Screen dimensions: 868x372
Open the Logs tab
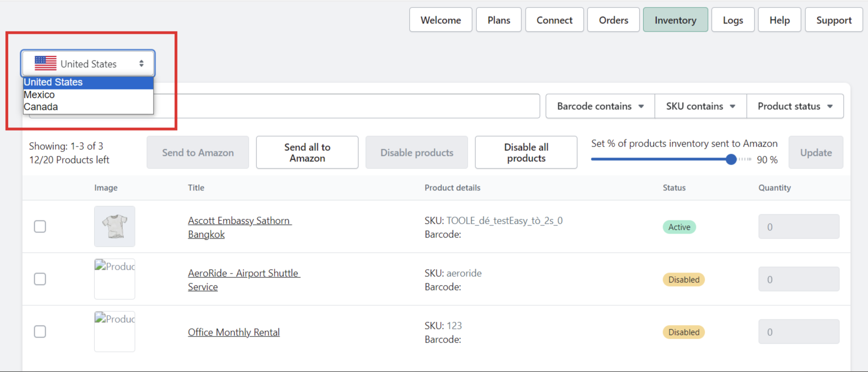click(733, 20)
